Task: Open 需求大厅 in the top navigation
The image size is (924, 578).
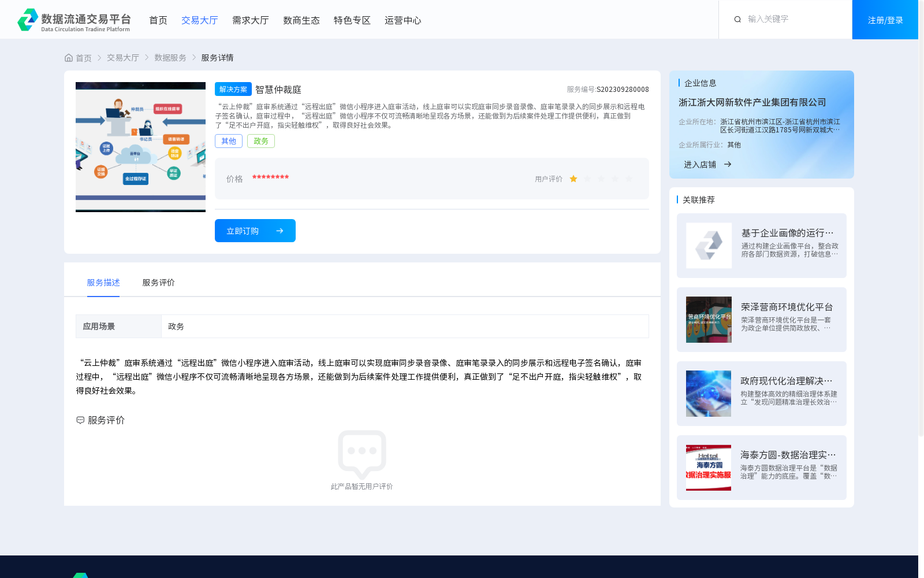Action: click(251, 20)
